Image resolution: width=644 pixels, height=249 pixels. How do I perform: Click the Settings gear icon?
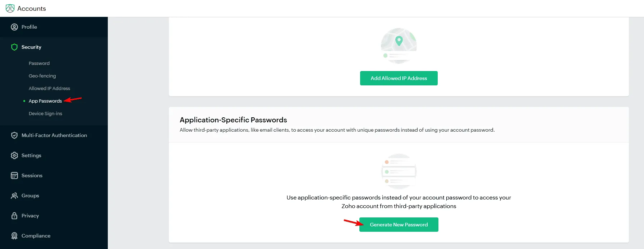click(14, 155)
